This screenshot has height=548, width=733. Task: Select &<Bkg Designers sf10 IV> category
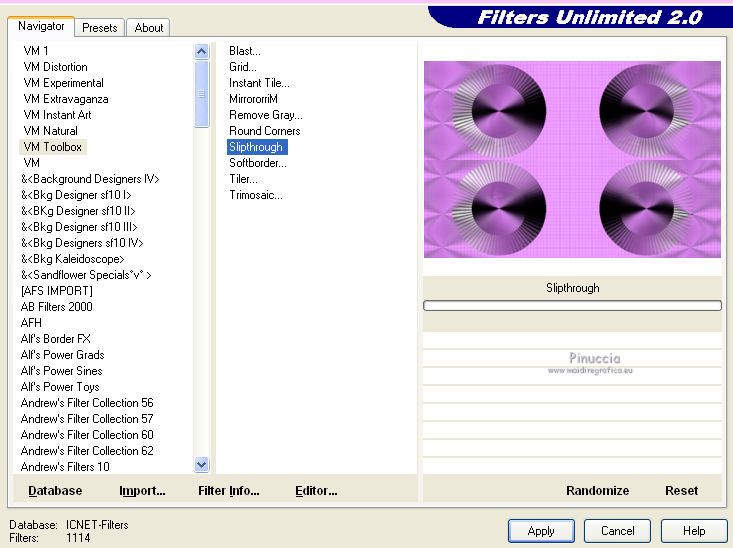point(82,243)
